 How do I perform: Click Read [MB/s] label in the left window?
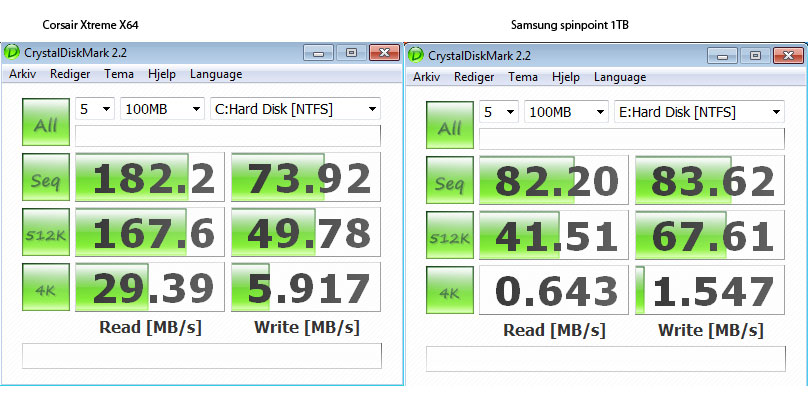(x=150, y=327)
